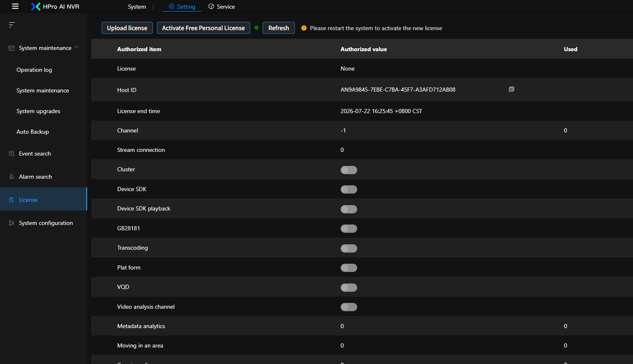Toggle the VQD switch

pyautogui.click(x=349, y=288)
